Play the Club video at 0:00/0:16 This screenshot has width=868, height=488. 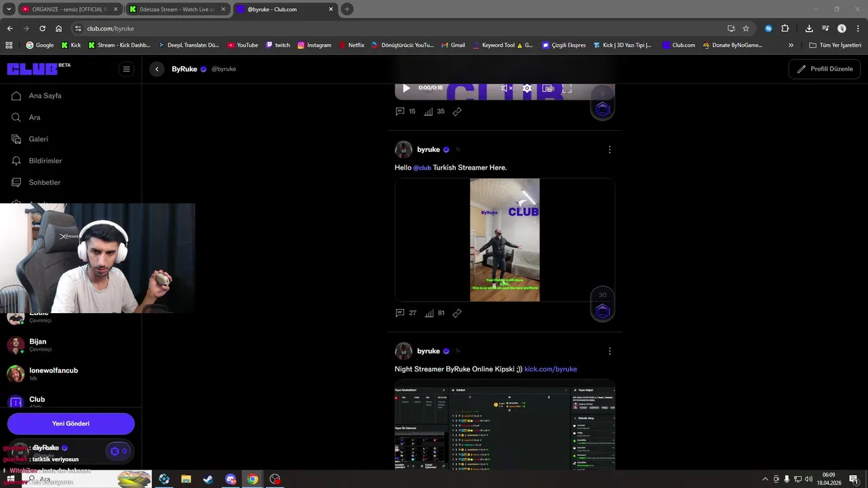tap(406, 88)
